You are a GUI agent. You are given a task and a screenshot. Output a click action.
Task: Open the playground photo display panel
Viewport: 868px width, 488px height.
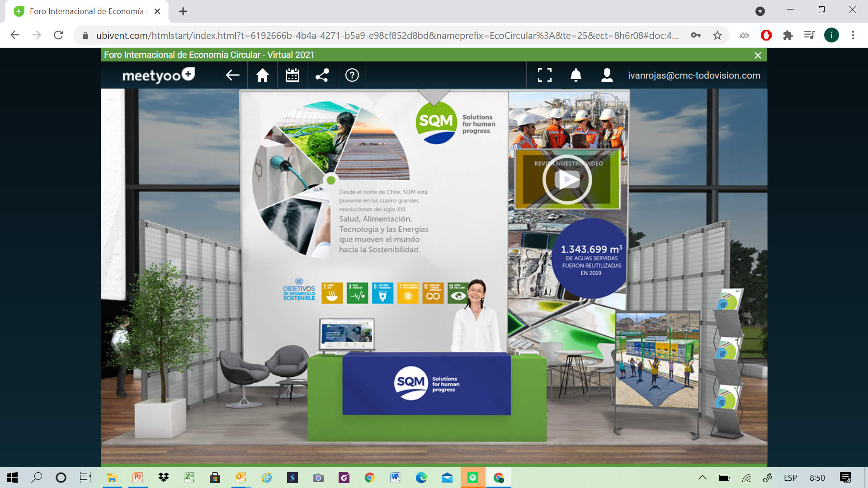(658, 358)
